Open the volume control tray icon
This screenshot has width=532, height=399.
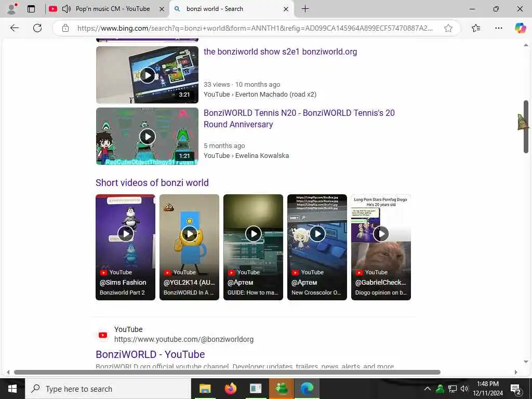[x=464, y=389]
